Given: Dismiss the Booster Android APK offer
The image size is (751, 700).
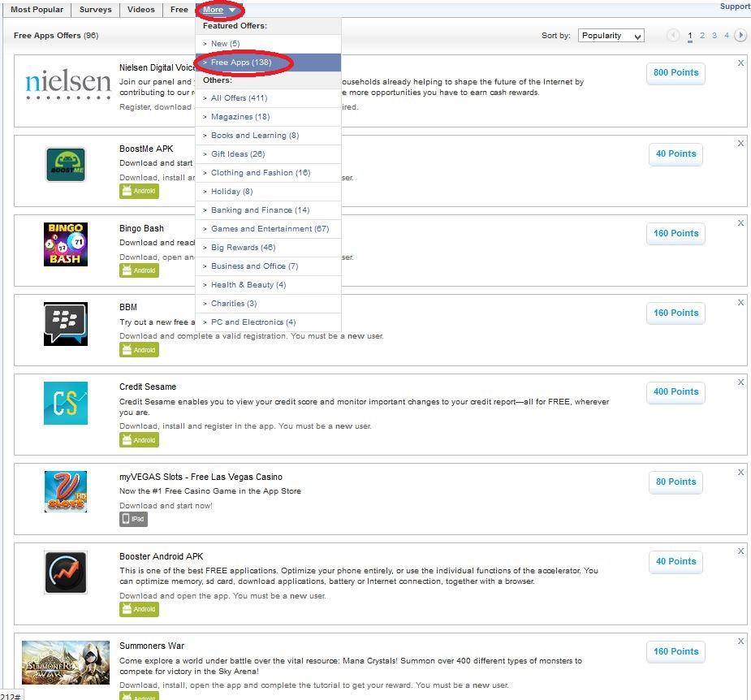Looking at the screenshot, I should (740, 551).
